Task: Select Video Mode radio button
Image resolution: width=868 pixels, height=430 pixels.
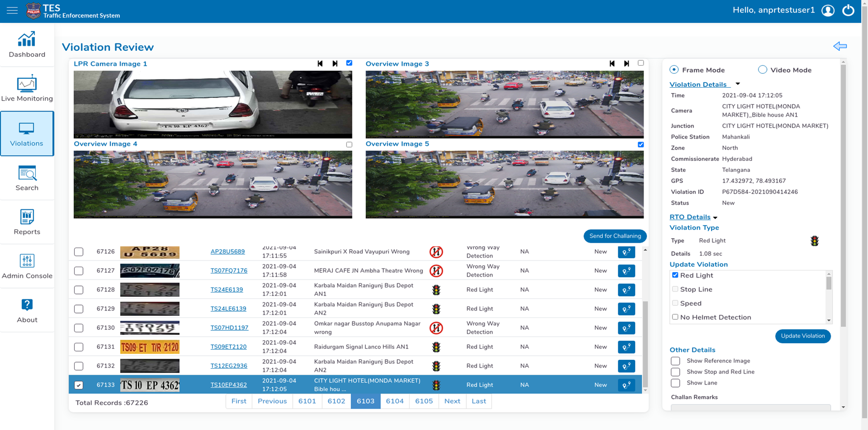Action: [x=762, y=70]
